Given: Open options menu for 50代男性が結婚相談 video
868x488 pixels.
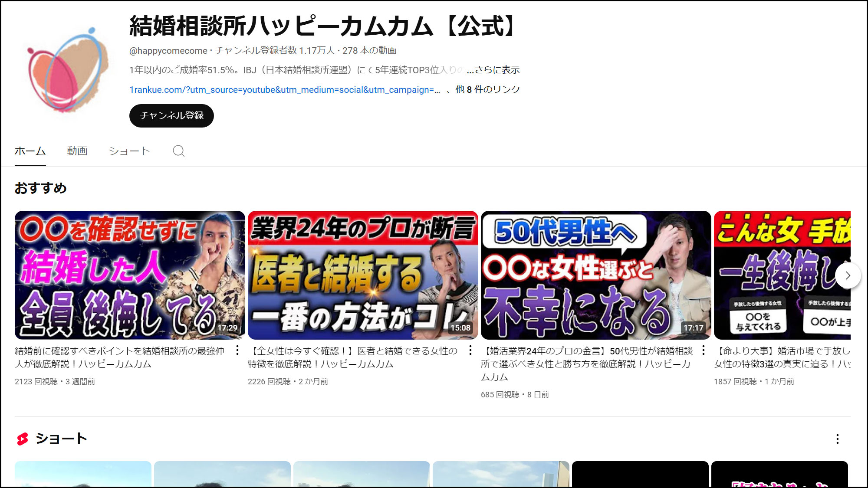Looking at the screenshot, I should click(x=704, y=350).
